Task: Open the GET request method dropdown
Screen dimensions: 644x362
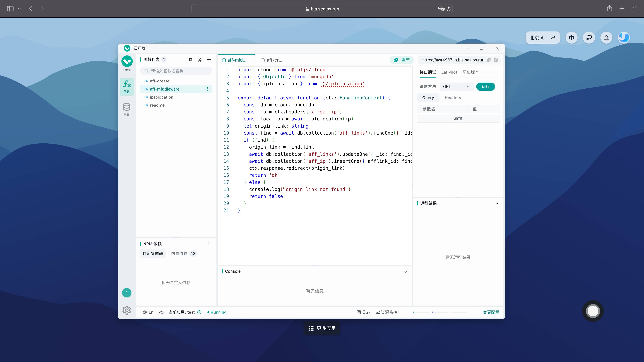Action: coord(456,87)
